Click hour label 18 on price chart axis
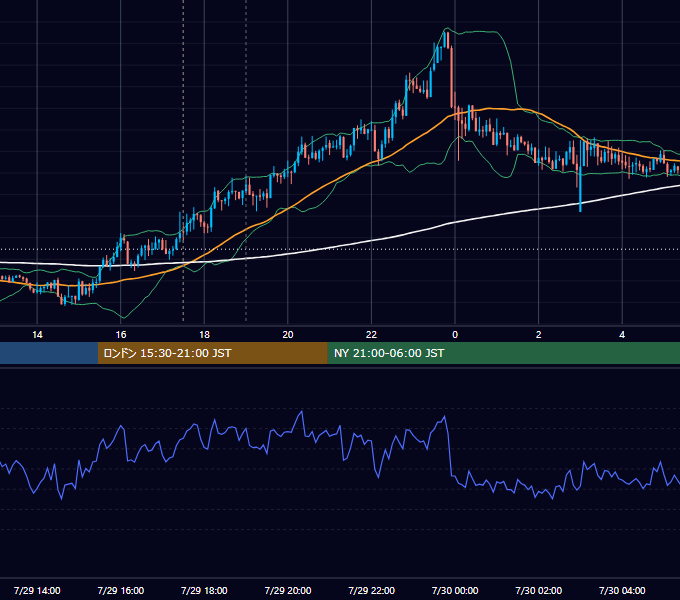The image size is (680, 600). (x=204, y=334)
